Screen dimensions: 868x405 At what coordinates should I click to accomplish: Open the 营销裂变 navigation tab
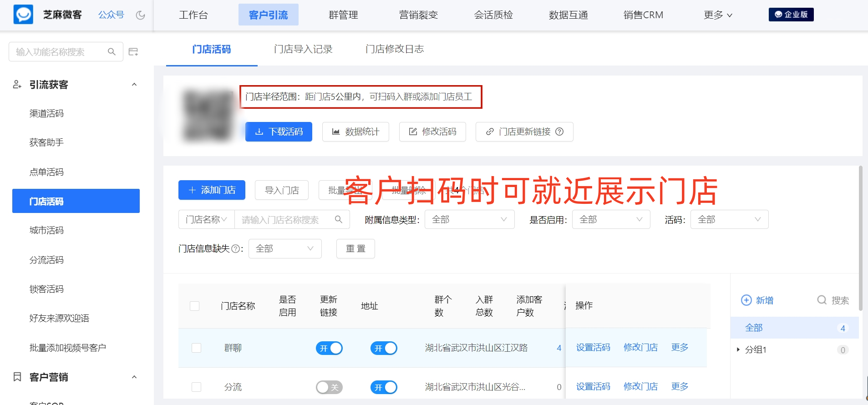pyautogui.click(x=418, y=15)
